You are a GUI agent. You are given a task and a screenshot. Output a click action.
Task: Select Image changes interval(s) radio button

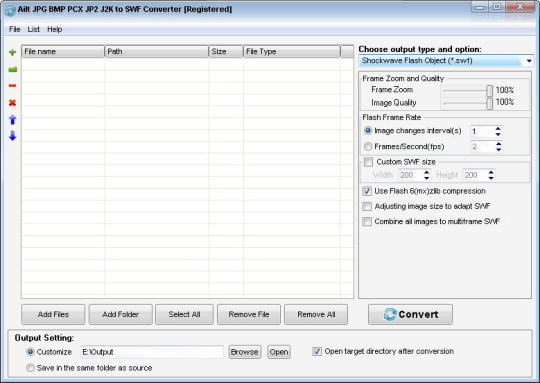(368, 131)
